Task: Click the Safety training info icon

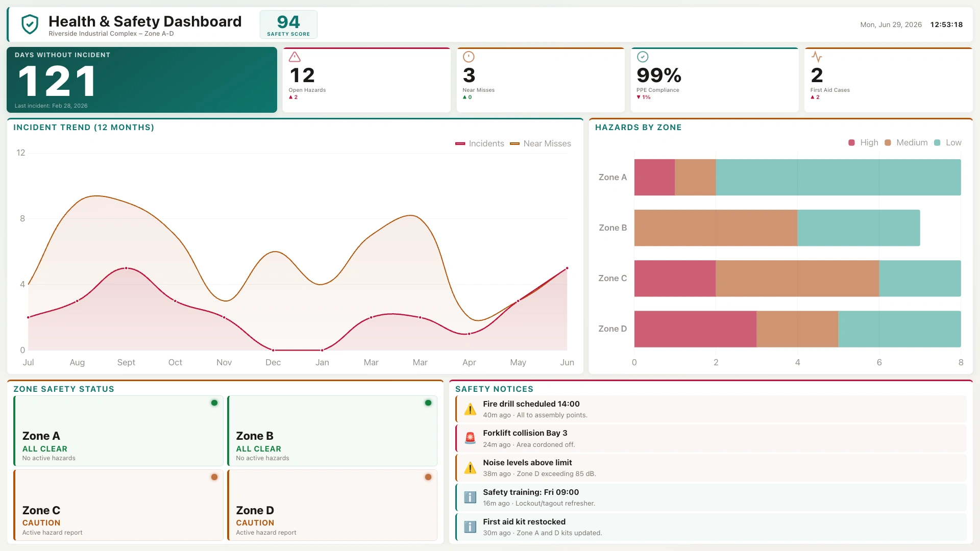Action: coord(470,497)
